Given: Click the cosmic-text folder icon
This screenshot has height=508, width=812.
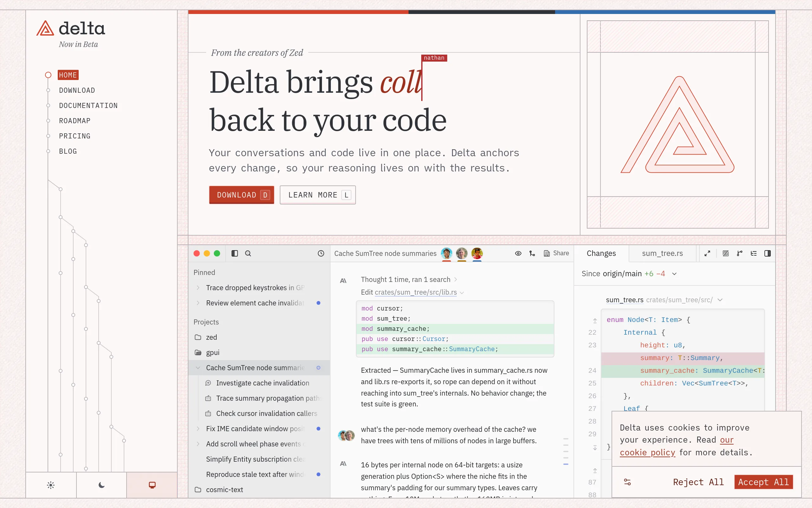Looking at the screenshot, I should click(x=198, y=490).
